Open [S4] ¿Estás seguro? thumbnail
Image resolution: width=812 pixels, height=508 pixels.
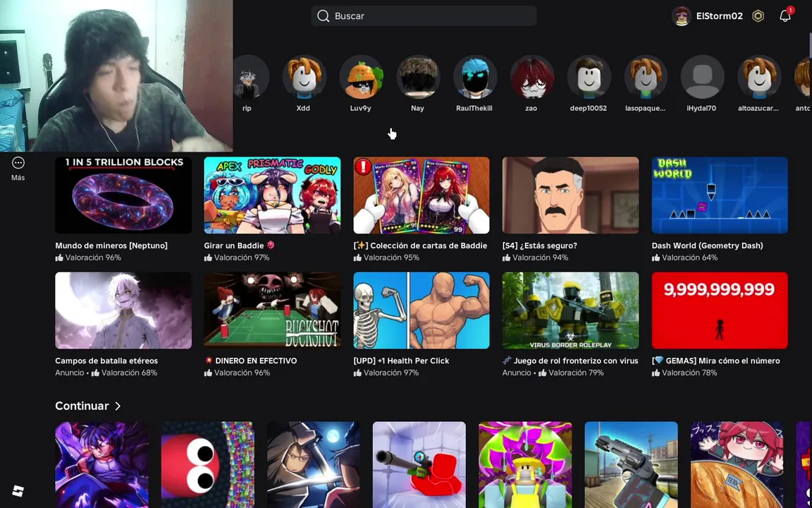[570, 195]
